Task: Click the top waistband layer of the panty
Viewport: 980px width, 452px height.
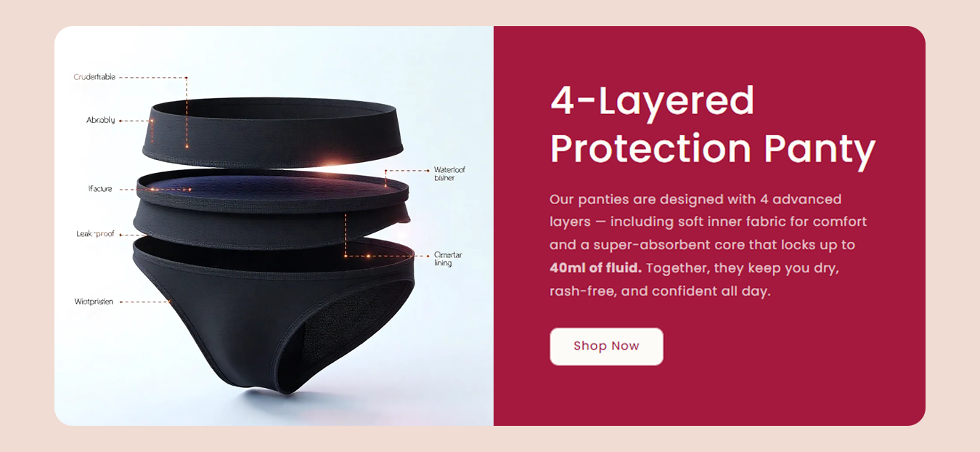Action: (272, 131)
